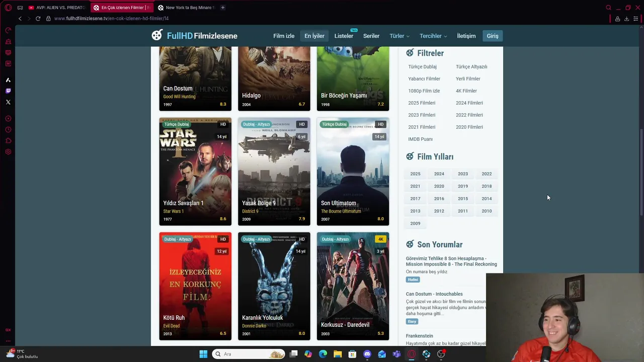Viewport: 644px width, 362px height.
Task: Open OBS Studio from the taskbar
Action: click(x=441, y=354)
